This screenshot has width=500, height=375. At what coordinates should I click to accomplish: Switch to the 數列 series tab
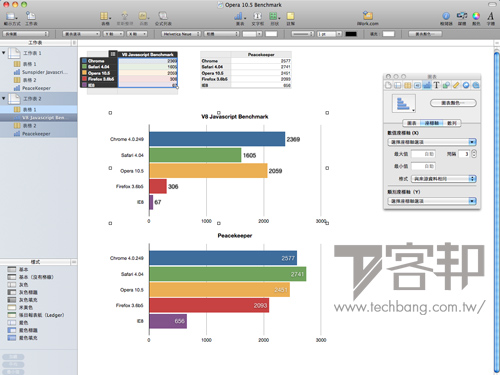tap(452, 123)
